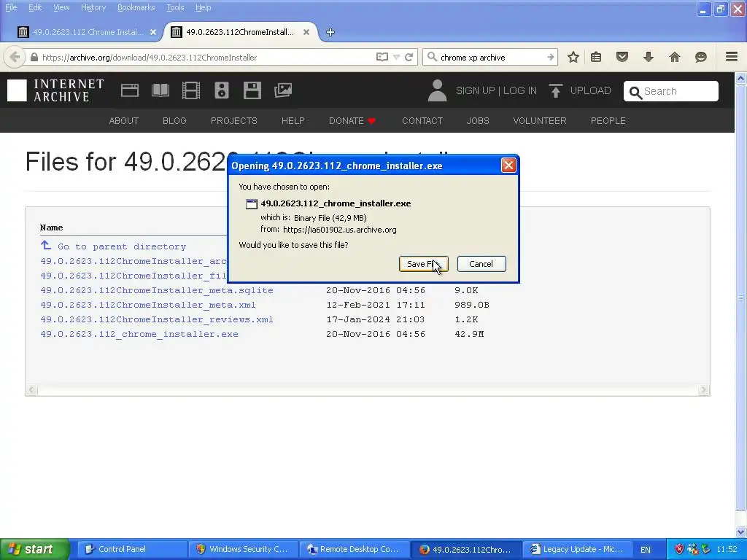Switch to Legacy Update taskbar window
The image size is (747, 560).
click(577, 549)
